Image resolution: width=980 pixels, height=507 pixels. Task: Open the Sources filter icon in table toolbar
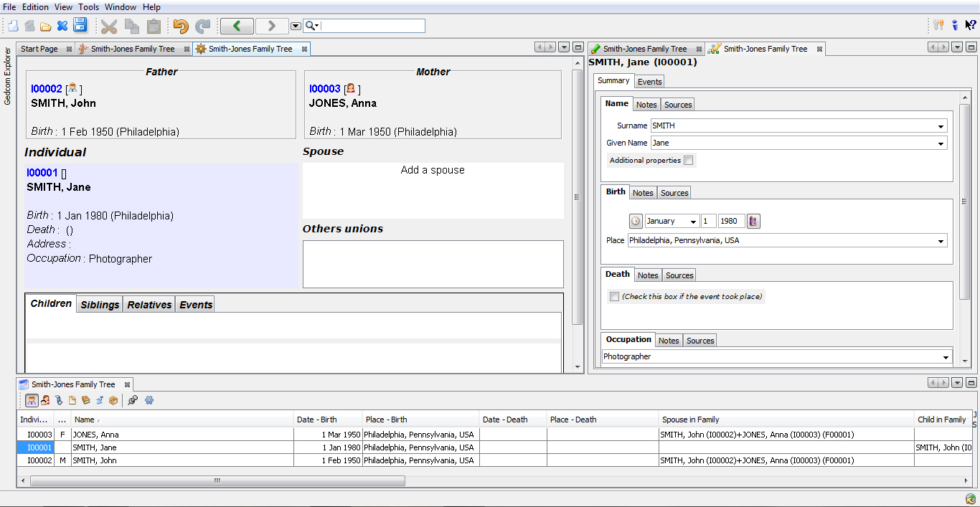click(x=86, y=400)
